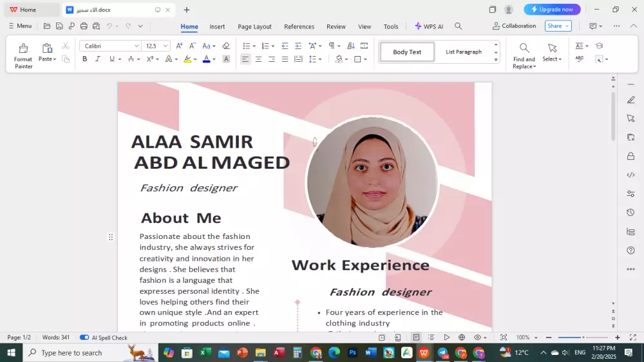Increase paragraph indent
The height and width of the screenshot is (362, 644).
tap(298, 46)
